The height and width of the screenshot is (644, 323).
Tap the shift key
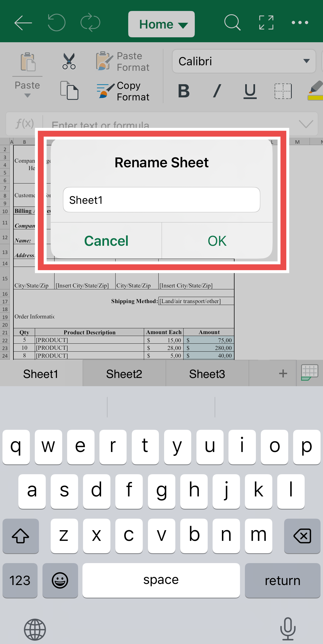(x=21, y=536)
